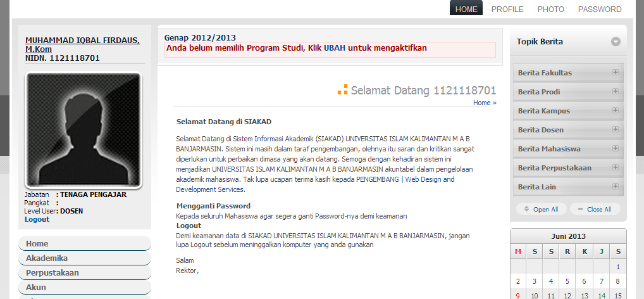Select date 6 in June calendar
Image resolution: width=644 pixels, height=299 pixels.
(584, 281)
